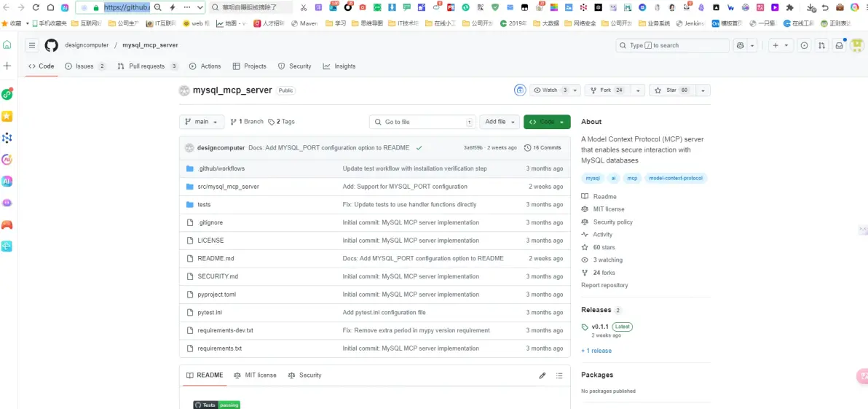Click the Go to file search field
The height and width of the screenshot is (409, 868).
422,122
